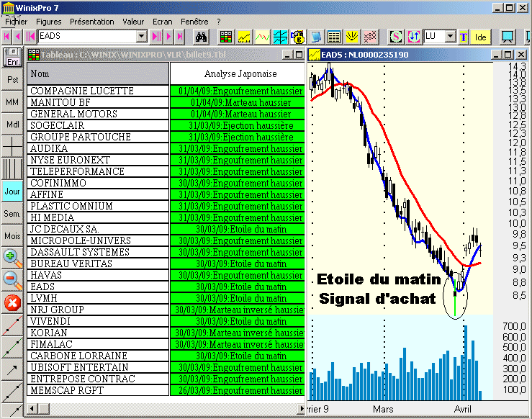532x419 pixels.
Task: Select the green trend line tool
Action: tap(12, 348)
